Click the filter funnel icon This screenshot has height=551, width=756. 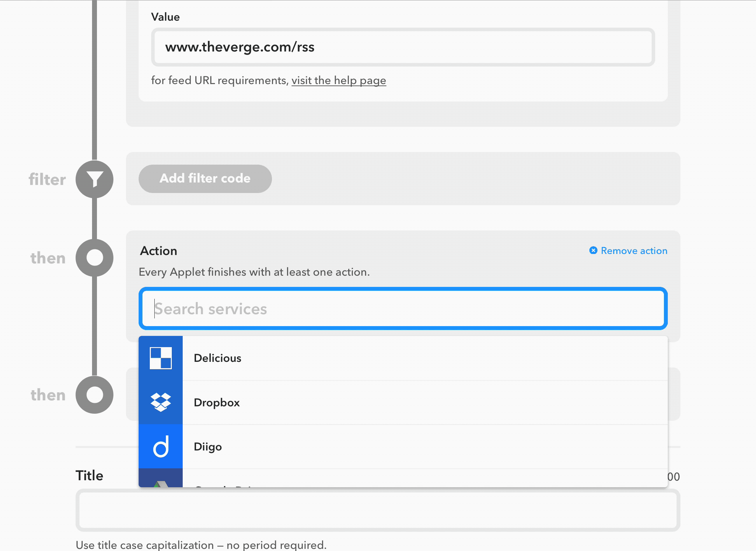pos(94,179)
